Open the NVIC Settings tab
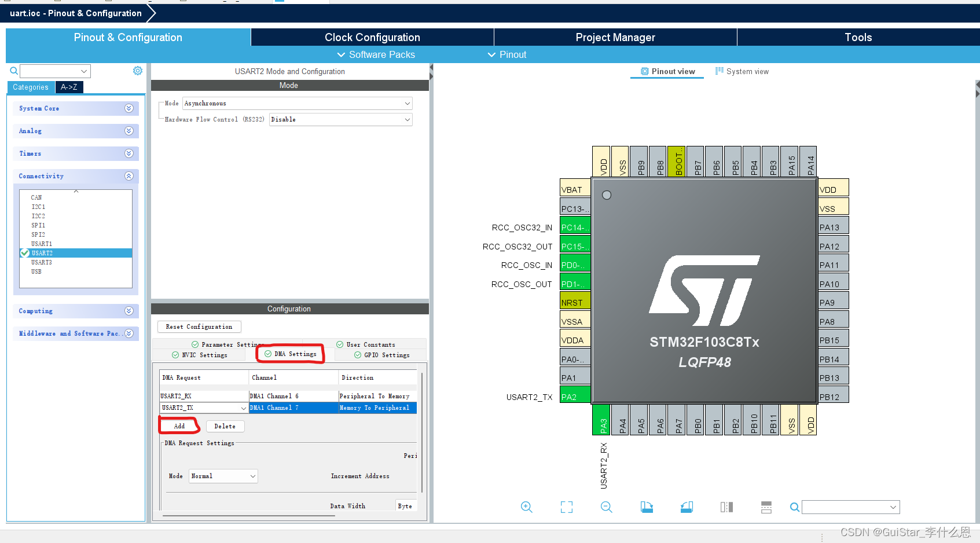The image size is (980, 543). pos(199,355)
